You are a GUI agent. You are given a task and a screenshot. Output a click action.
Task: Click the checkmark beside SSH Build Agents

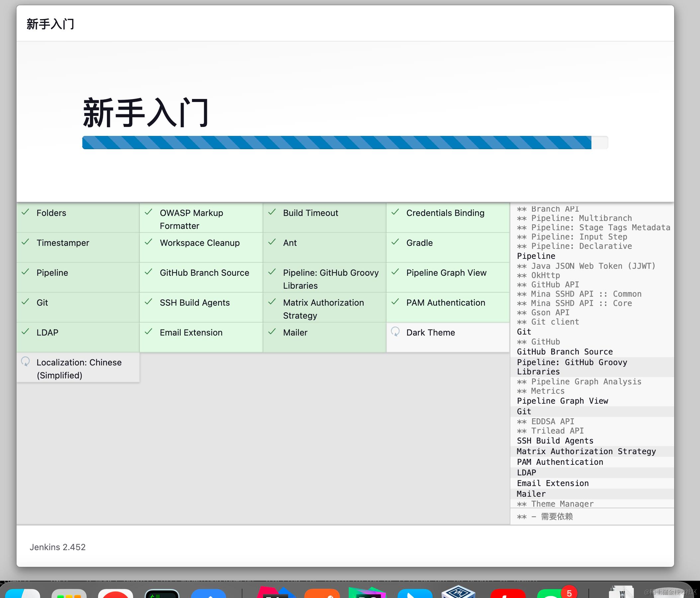click(148, 302)
